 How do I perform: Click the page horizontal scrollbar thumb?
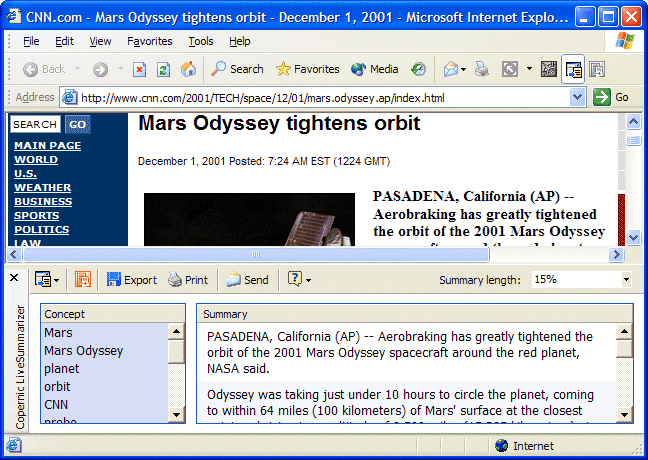click(256, 254)
